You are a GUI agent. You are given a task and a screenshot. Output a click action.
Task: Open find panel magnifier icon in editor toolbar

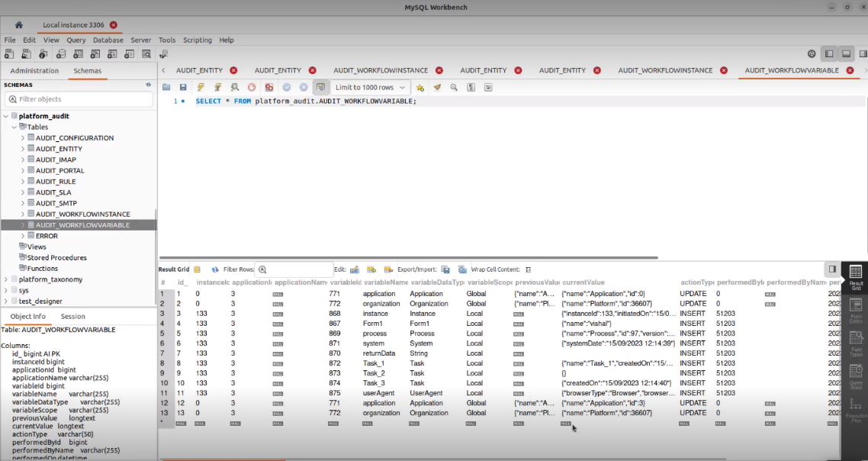(454, 88)
